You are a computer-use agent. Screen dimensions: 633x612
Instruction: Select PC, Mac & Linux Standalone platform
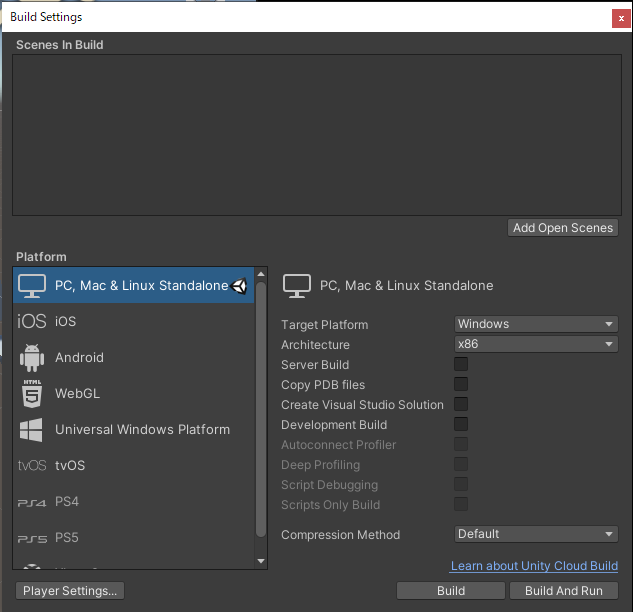[134, 285]
